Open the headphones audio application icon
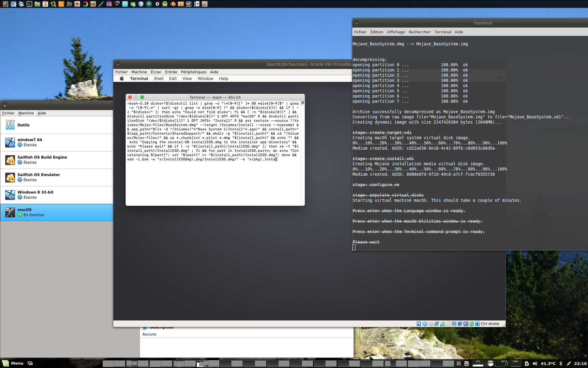Screen dimensions: 588x368 click(109, 4)
